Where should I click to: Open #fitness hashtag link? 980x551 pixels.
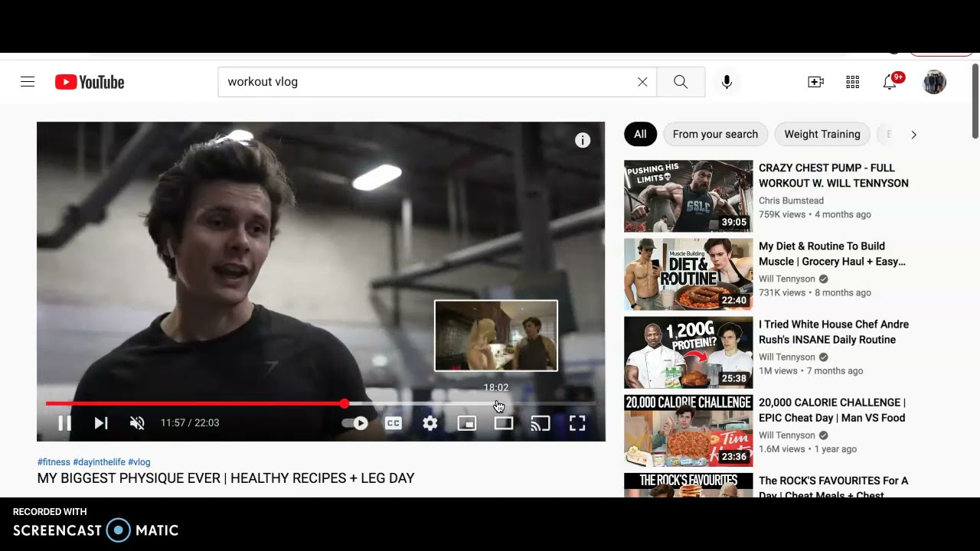[54, 462]
